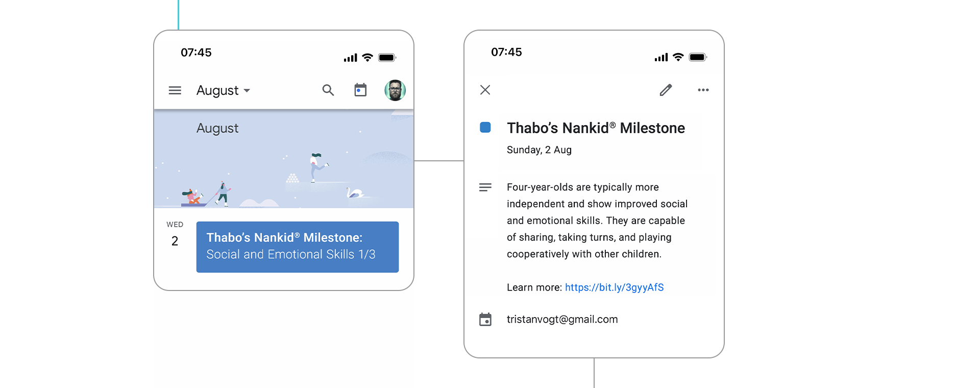Select the Sunday, 2 Aug date text
The height and width of the screenshot is (388, 980).
(539, 150)
